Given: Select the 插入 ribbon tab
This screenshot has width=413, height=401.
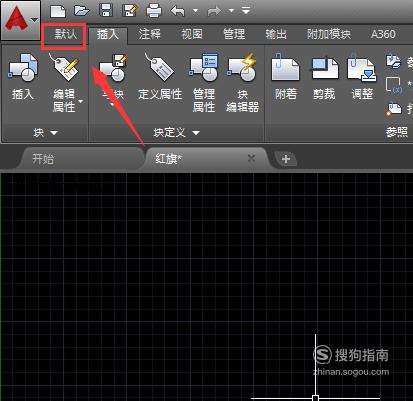Looking at the screenshot, I should tap(108, 35).
